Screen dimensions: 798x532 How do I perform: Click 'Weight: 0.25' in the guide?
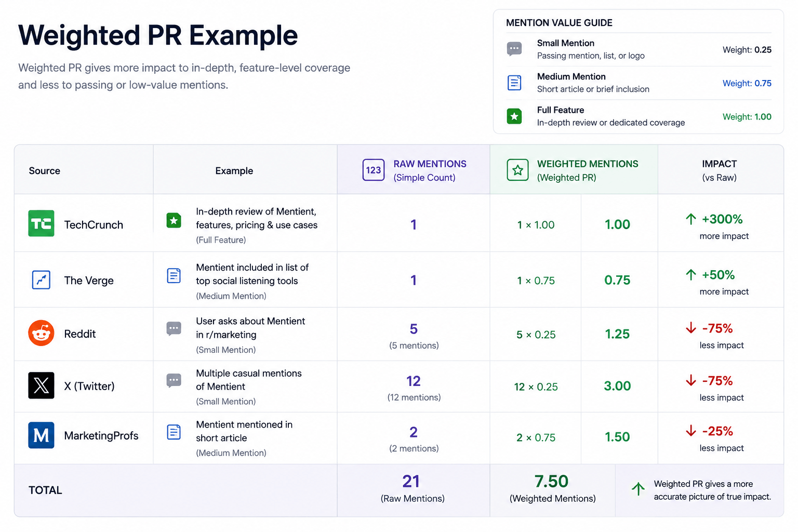(747, 50)
